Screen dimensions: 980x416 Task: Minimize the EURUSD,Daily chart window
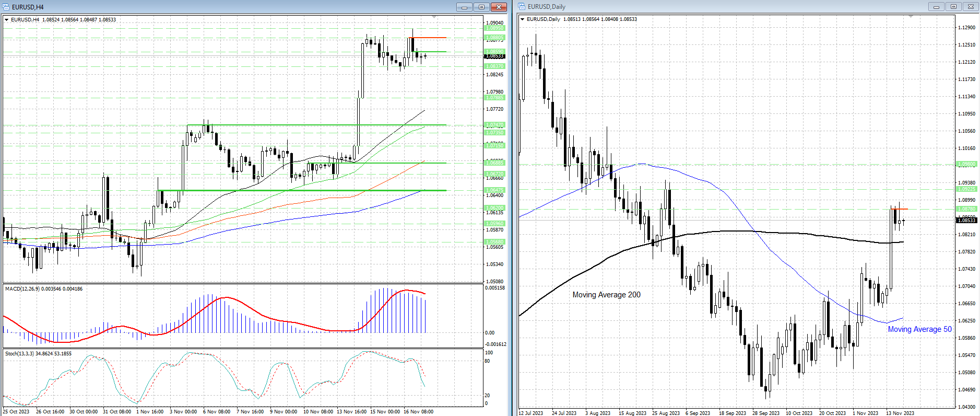coord(936,7)
